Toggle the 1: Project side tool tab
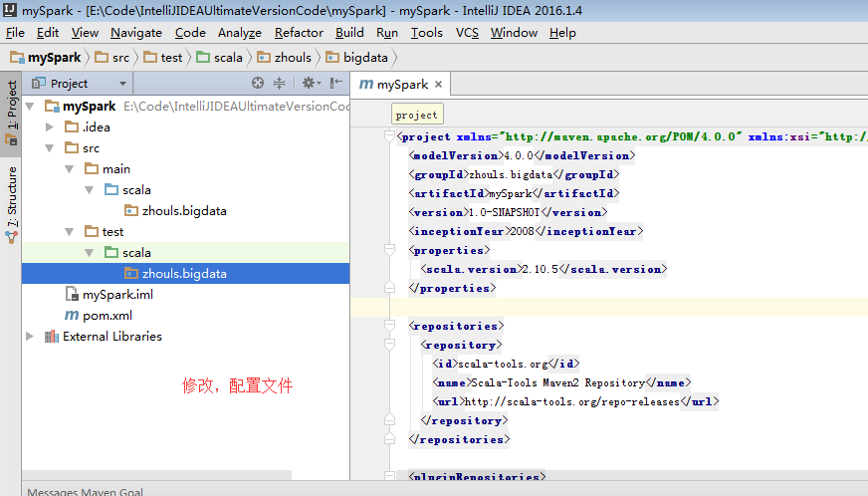 pos(11,113)
